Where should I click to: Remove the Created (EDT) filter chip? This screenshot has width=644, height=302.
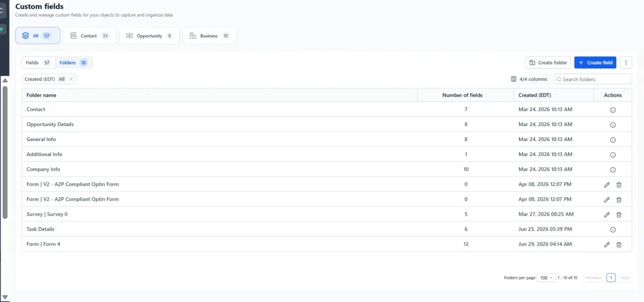coord(71,79)
